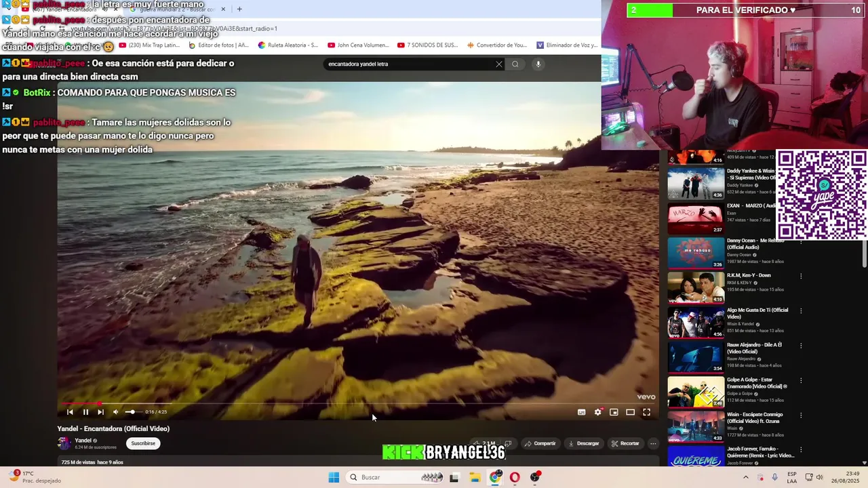Download the video using Descargar
The height and width of the screenshot is (488, 868).
pyautogui.click(x=584, y=443)
